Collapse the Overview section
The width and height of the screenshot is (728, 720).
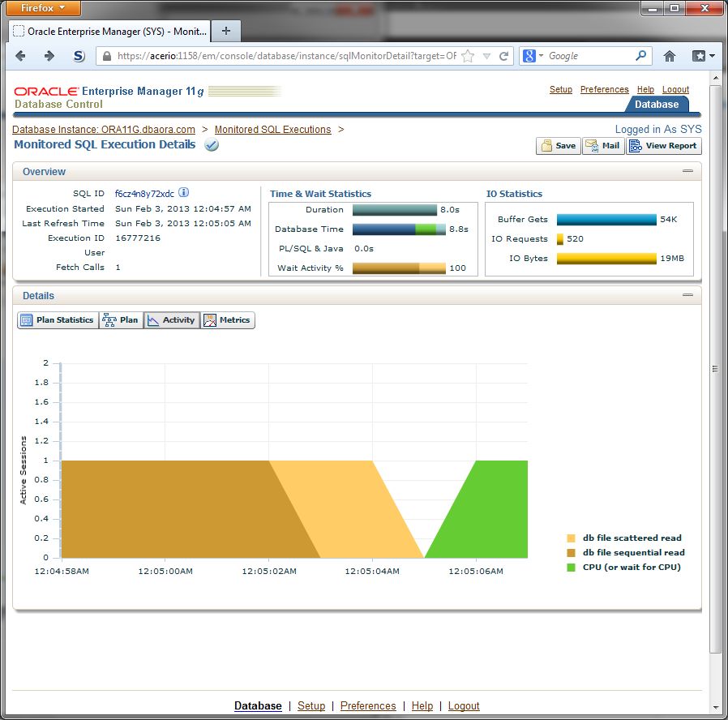pyautogui.click(x=687, y=171)
